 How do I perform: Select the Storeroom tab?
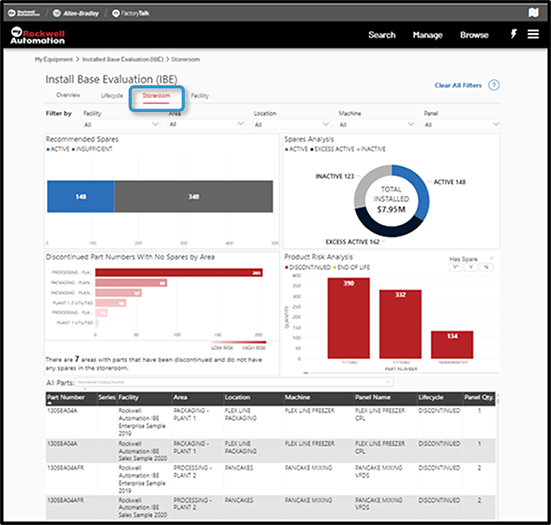coord(156,96)
